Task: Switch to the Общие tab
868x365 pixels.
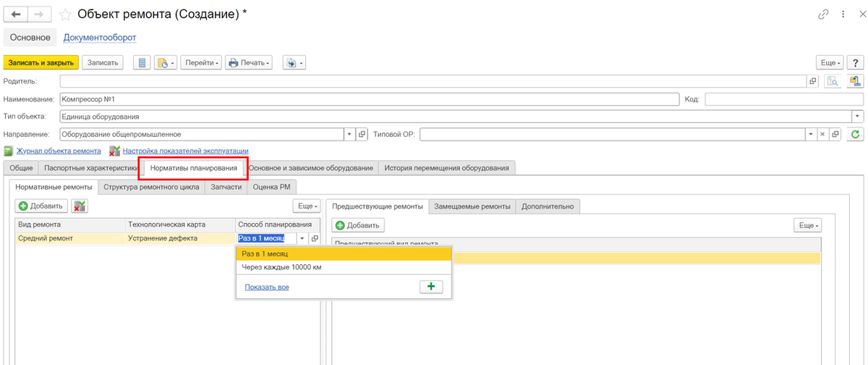Action: tap(21, 168)
